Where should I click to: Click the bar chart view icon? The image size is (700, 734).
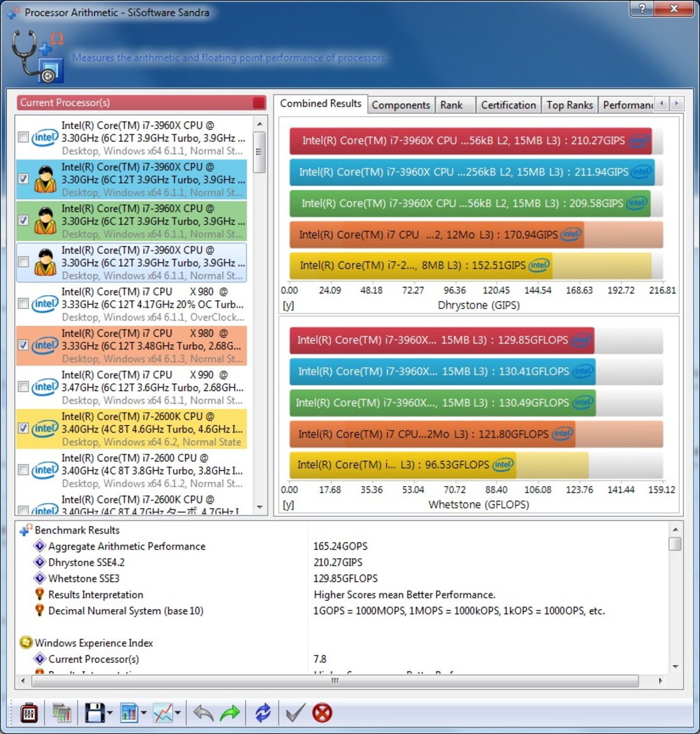pos(129,713)
